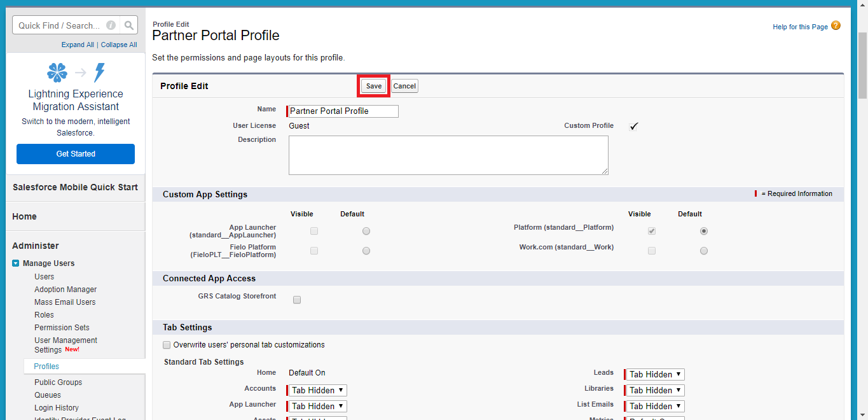Toggle Work.com Visible checkbox

(x=652, y=251)
